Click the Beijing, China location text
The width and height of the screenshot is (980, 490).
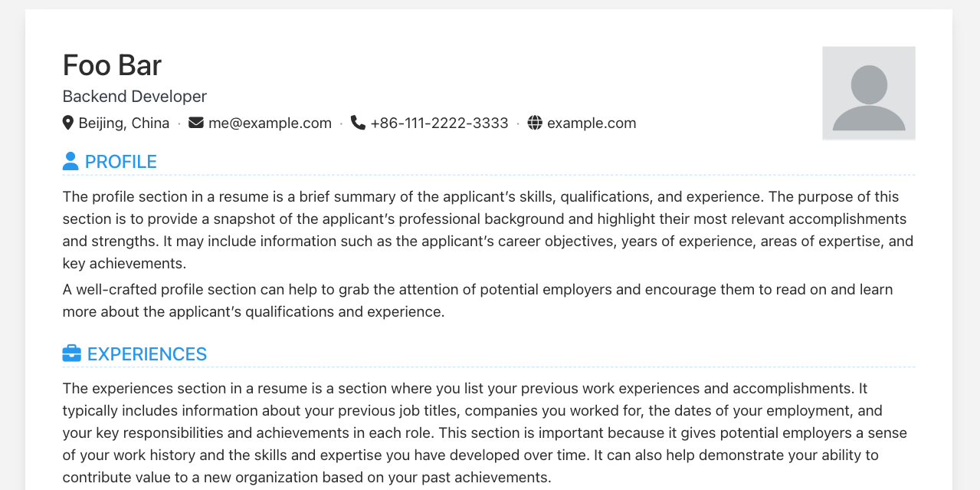(x=124, y=123)
